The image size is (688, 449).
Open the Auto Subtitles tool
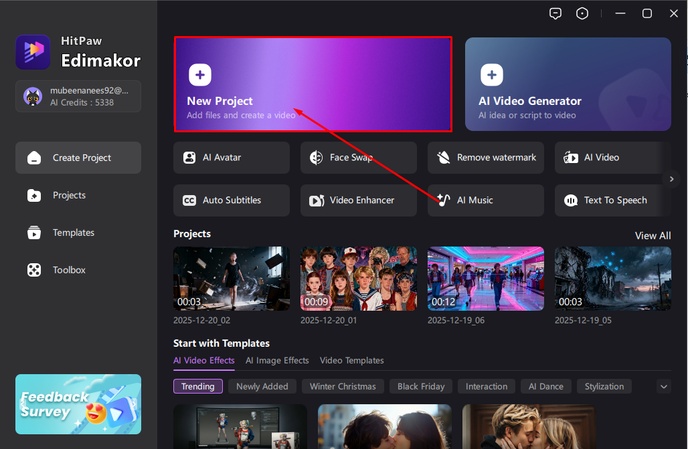click(231, 200)
